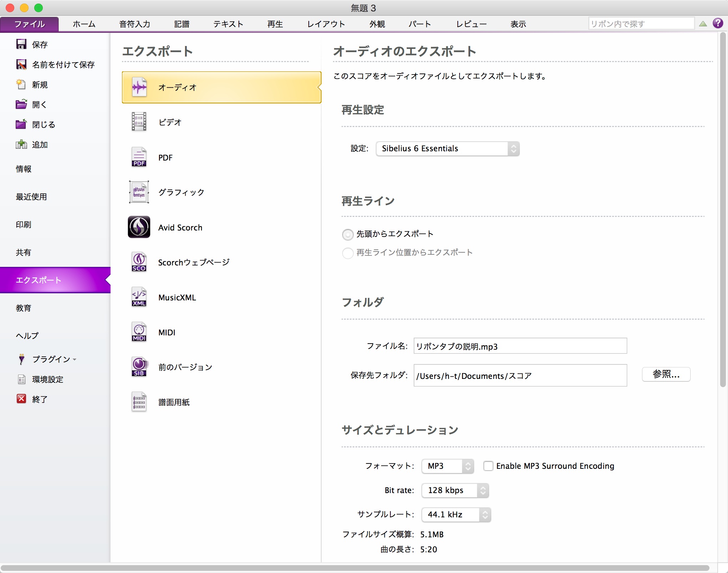728x573 pixels.
Task: Click the Append score icon
Action: click(x=21, y=144)
